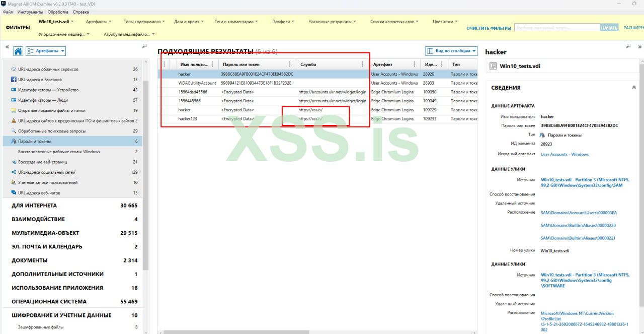Open the Артефакты view dropdown
The width and height of the screenshot is (644, 334).
(46, 51)
